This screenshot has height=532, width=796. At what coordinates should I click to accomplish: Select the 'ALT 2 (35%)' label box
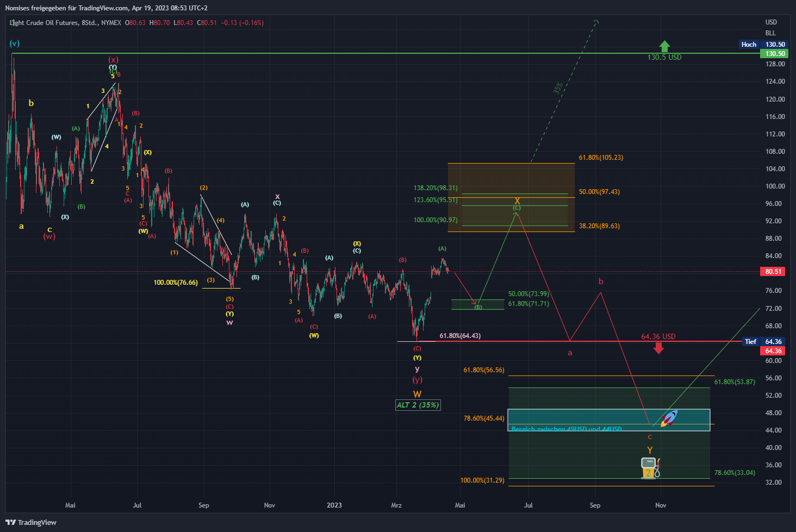[418, 405]
